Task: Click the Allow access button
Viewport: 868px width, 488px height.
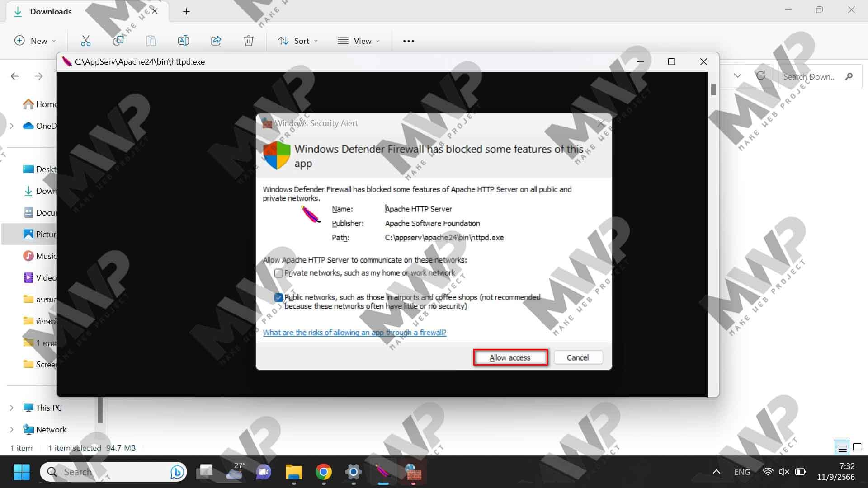Action: click(x=510, y=357)
